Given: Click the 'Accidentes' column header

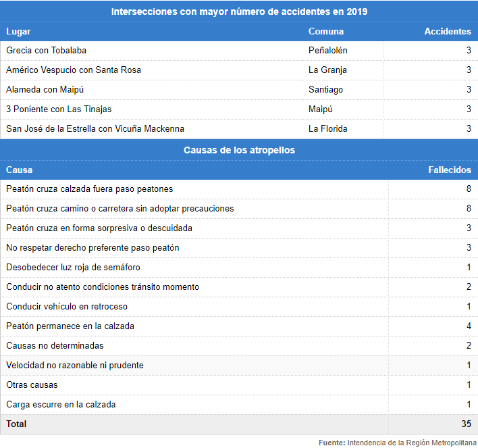Looking at the screenshot, I should click(x=448, y=31).
